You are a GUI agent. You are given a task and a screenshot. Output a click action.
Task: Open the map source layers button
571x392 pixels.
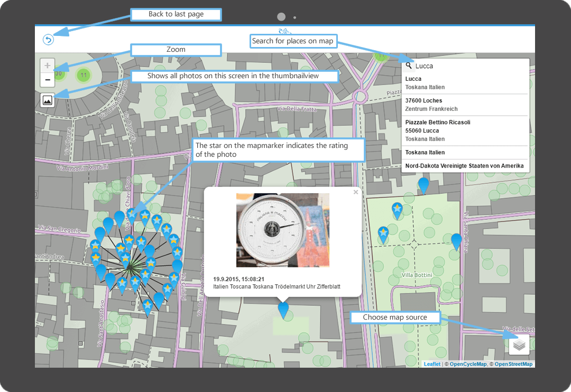coord(519,344)
